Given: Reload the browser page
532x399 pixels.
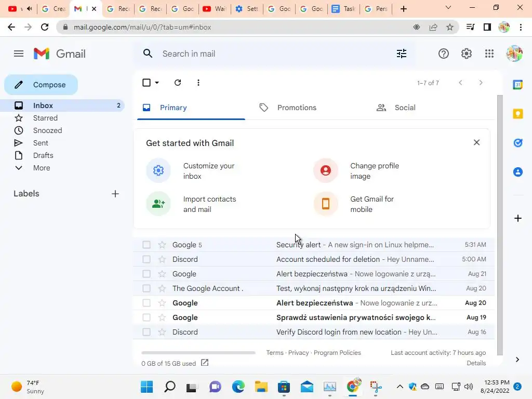Looking at the screenshot, I should click(x=45, y=27).
